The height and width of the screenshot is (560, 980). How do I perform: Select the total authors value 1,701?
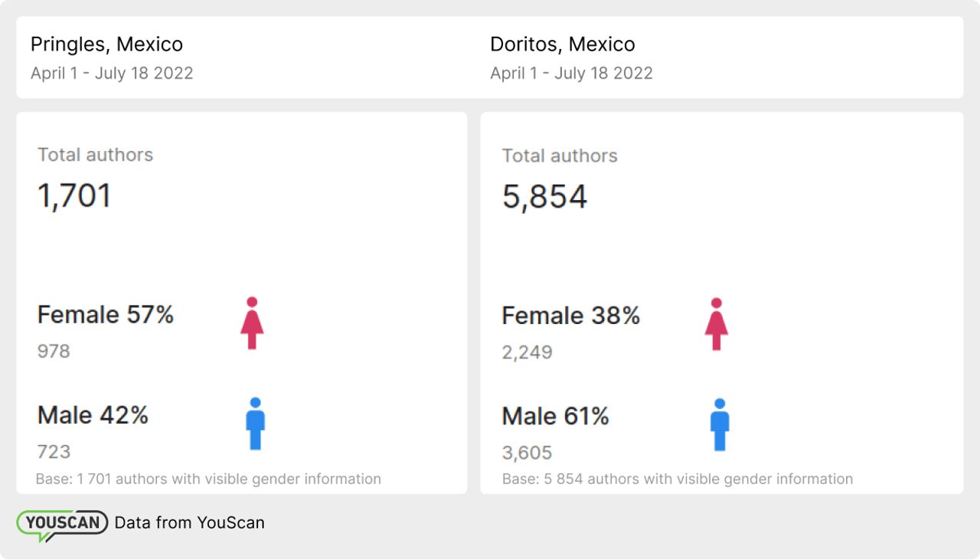(74, 196)
